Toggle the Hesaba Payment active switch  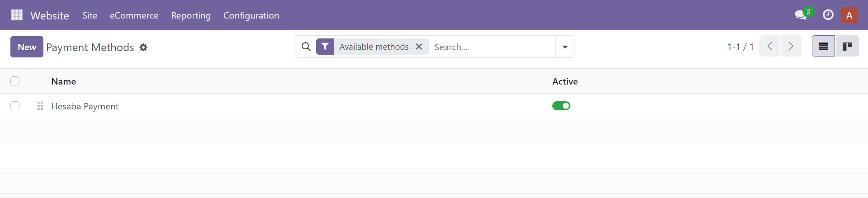(x=561, y=106)
